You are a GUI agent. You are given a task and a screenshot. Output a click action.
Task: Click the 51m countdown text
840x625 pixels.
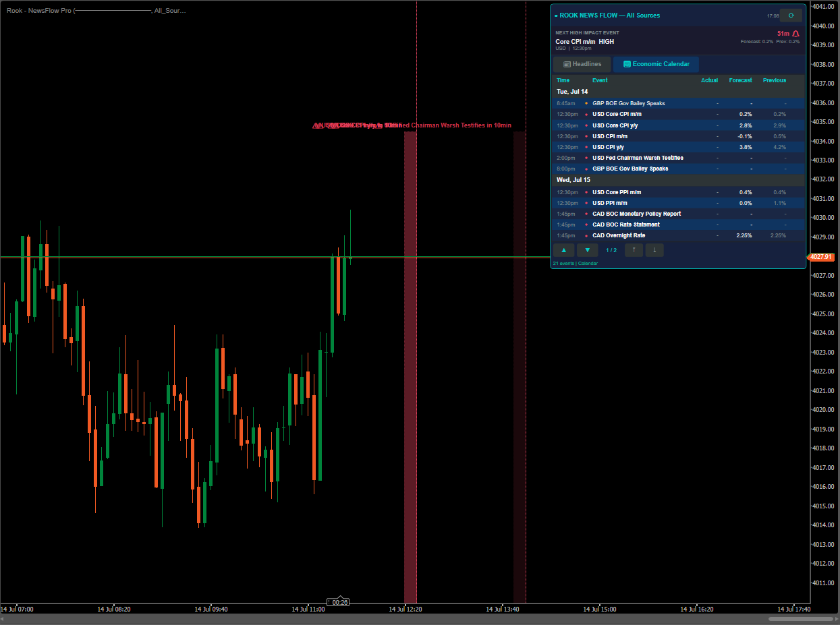[783, 33]
